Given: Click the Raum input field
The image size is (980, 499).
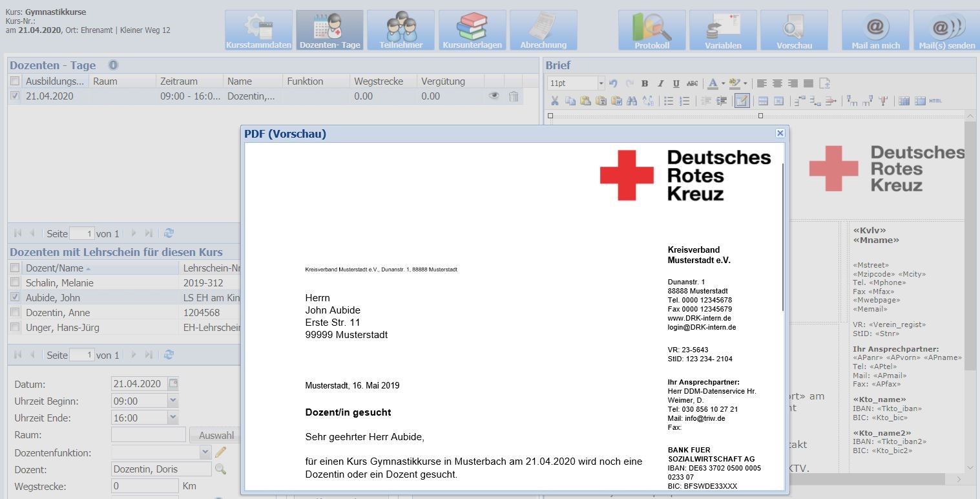Looking at the screenshot, I should tap(149, 435).
